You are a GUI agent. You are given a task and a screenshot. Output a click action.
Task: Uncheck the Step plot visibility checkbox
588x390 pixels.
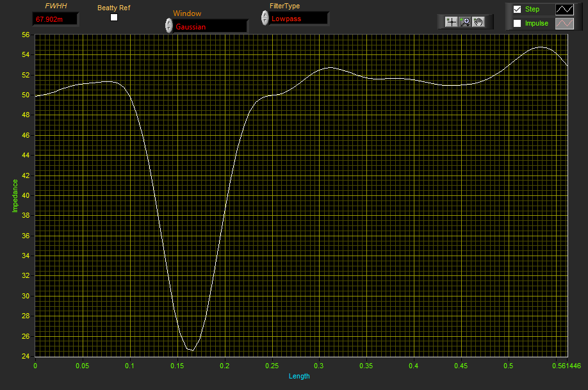tap(517, 10)
